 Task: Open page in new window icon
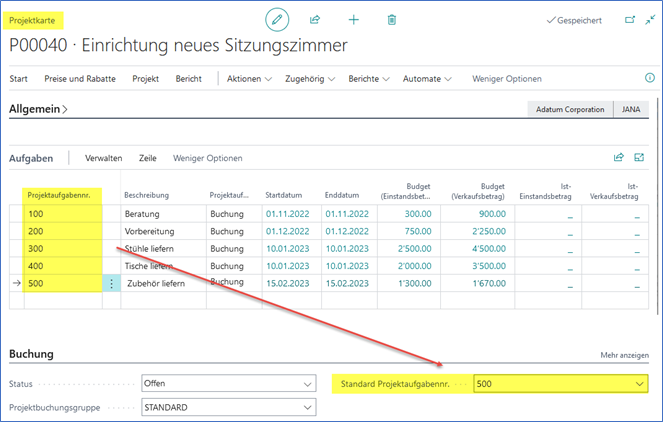tap(629, 19)
